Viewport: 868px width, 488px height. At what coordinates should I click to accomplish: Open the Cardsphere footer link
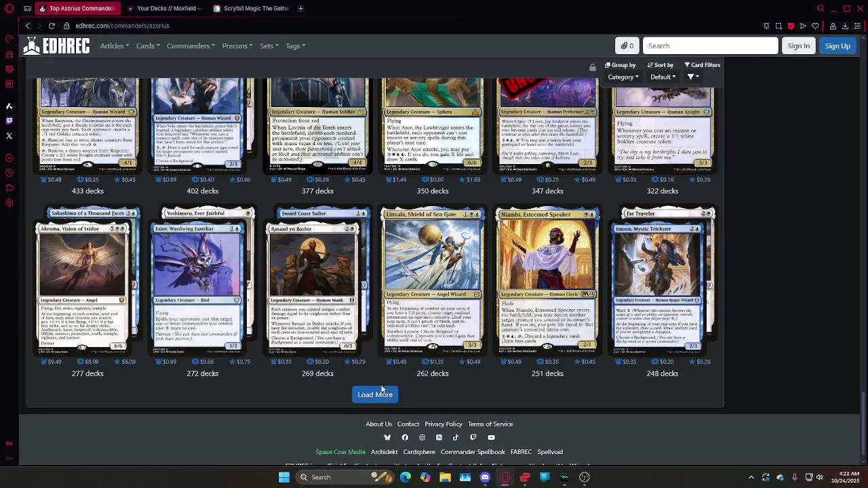pos(419,452)
